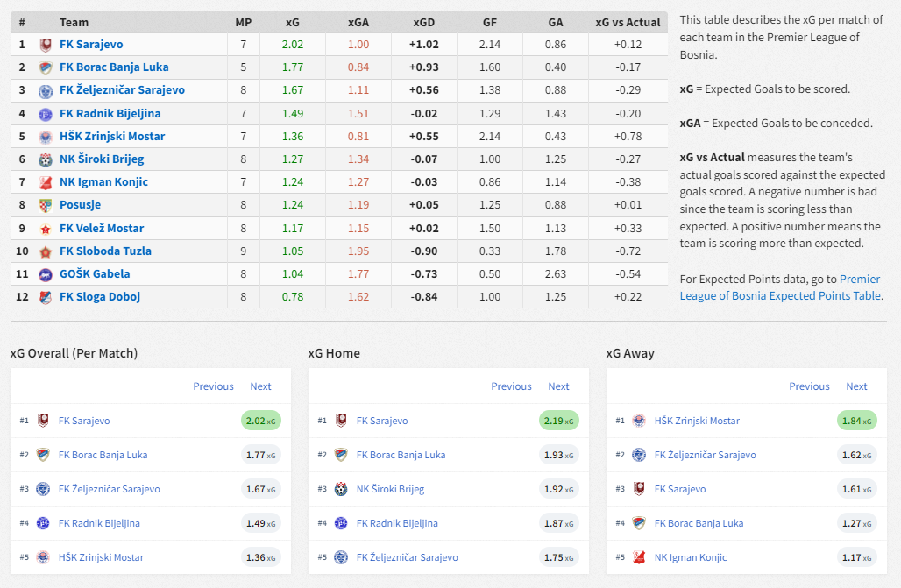This screenshot has height=588, width=901.
Task: Click Željezničar crest in xG Overall list
Action: point(43,489)
